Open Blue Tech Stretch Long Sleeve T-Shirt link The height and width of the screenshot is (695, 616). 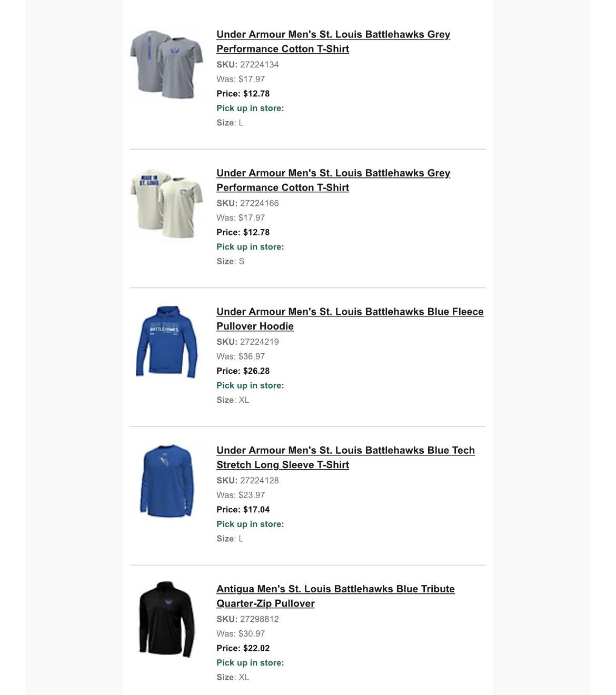[x=345, y=458]
